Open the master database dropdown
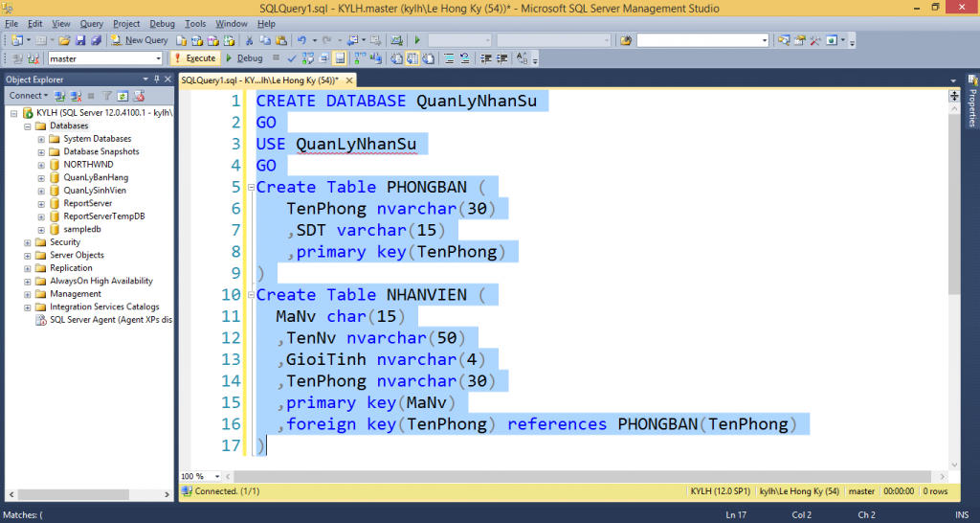This screenshot has width=980, height=523. [159, 58]
